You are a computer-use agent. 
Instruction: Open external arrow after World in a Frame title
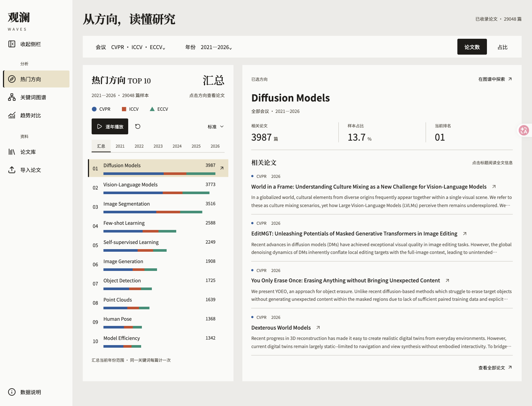click(x=494, y=187)
